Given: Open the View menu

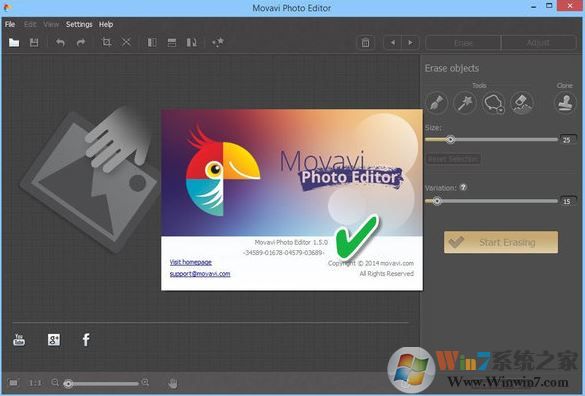Looking at the screenshot, I should tap(51, 24).
